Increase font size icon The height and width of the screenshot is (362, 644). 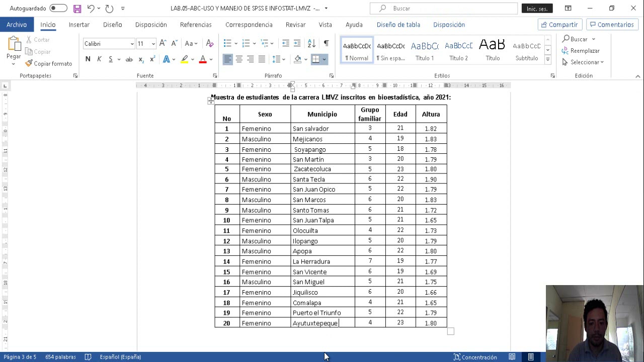coord(163,44)
